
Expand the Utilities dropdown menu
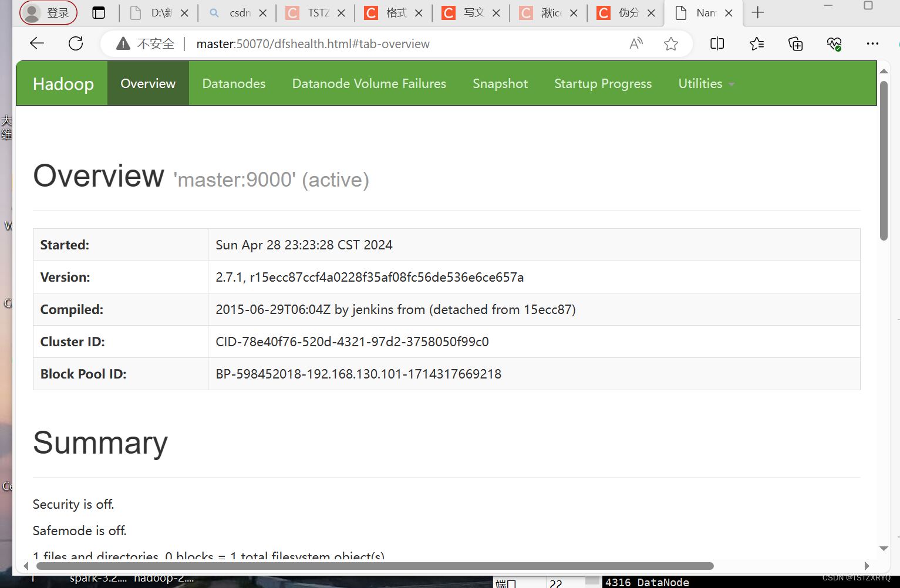(x=706, y=83)
